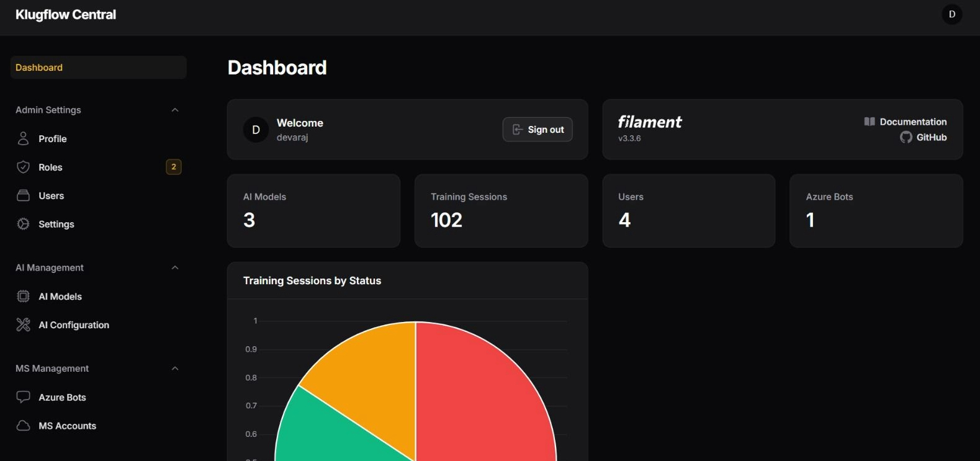Click the Documentation book icon
The height and width of the screenshot is (461, 980).
click(x=870, y=122)
